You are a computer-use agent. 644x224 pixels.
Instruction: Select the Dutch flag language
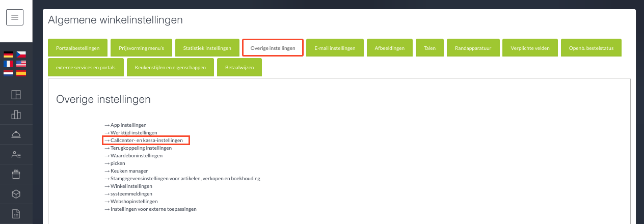point(9,73)
